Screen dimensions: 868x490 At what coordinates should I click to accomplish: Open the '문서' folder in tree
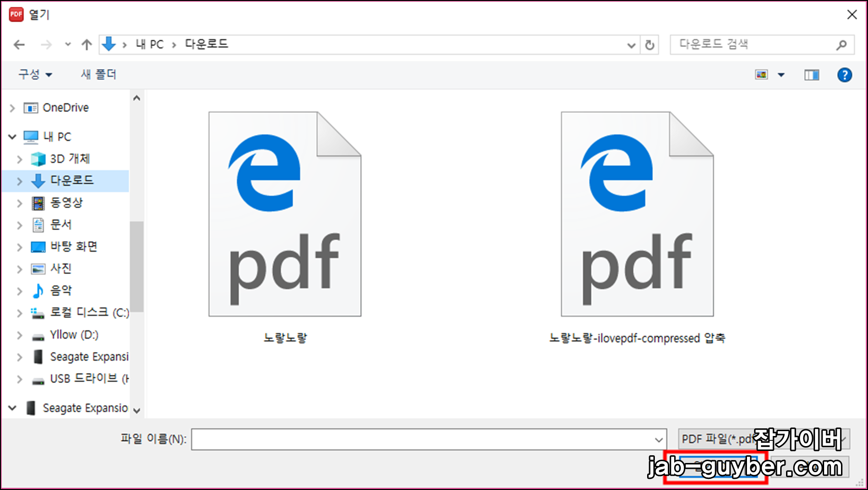point(61,224)
